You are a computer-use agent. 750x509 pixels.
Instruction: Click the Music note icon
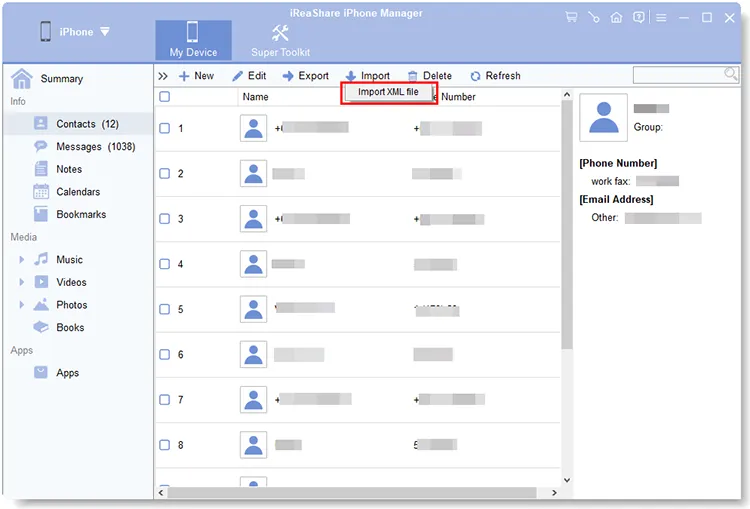41,259
